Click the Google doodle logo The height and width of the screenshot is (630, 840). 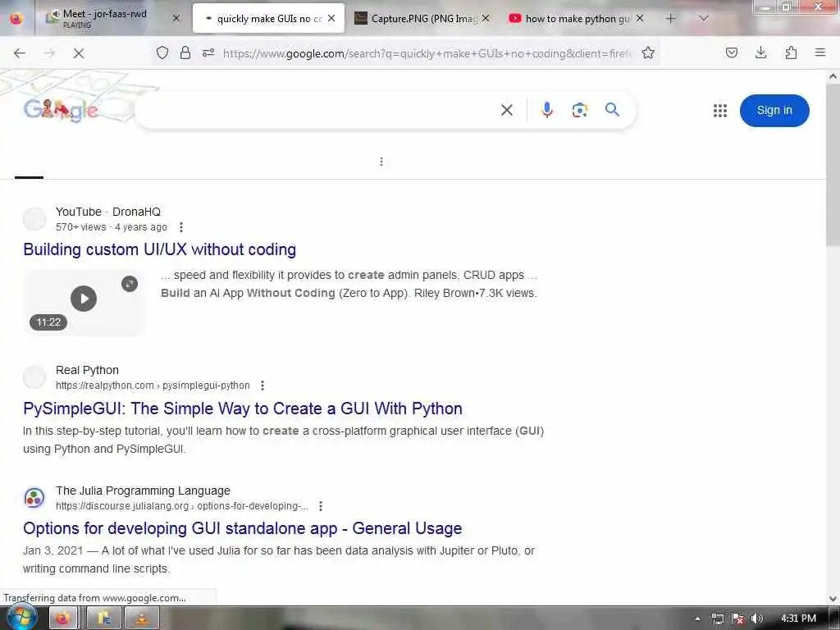pos(61,111)
